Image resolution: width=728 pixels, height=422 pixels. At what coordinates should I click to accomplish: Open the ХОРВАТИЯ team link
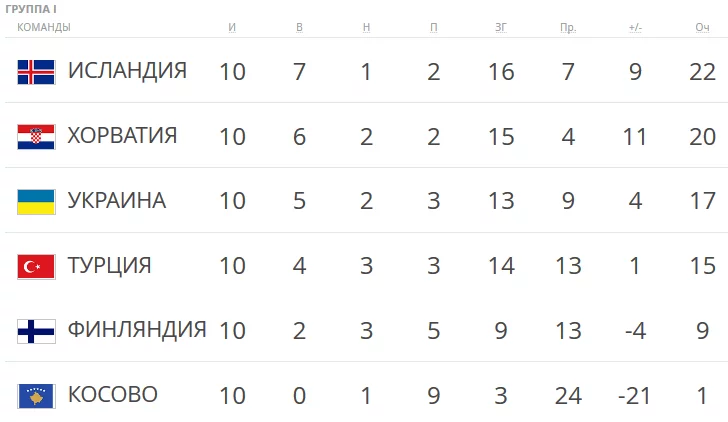tap(122, 135)
